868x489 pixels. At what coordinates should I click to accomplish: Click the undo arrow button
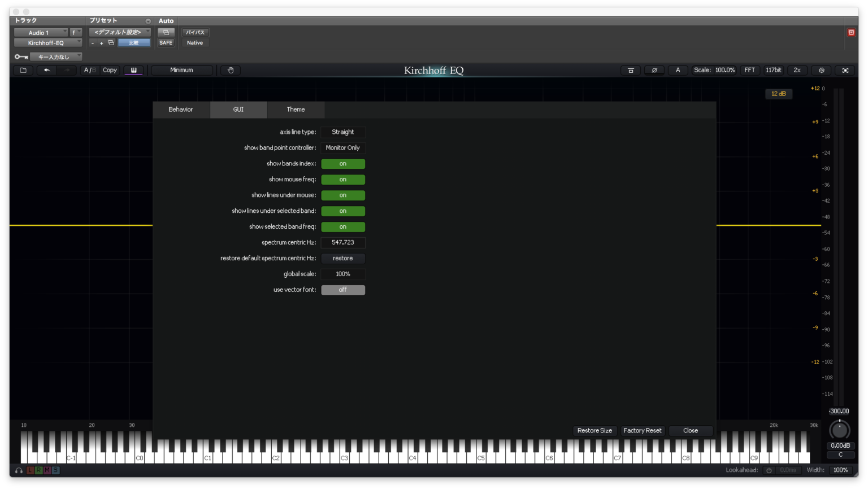47,70
